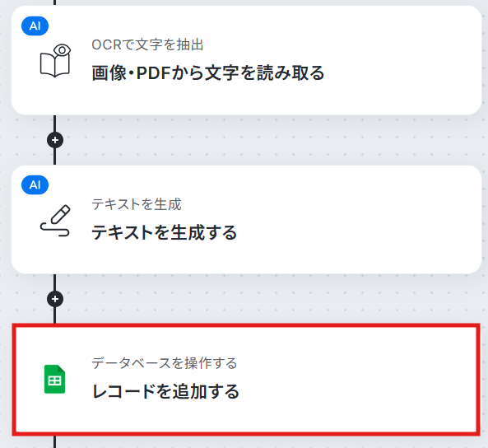
Task: Add a step below the OCR card
Action: coord(55,140)
